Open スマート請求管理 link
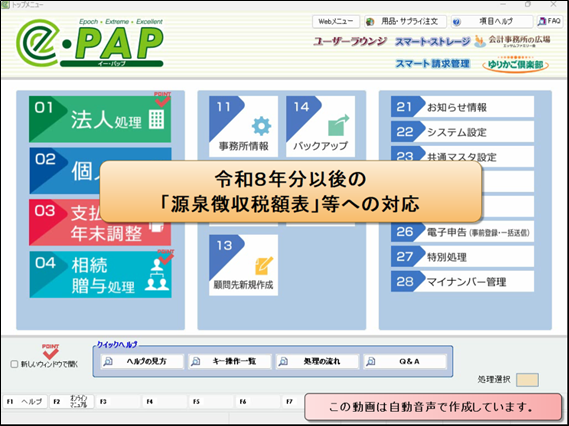Viewport: 569px width, 426px height. 433,64
